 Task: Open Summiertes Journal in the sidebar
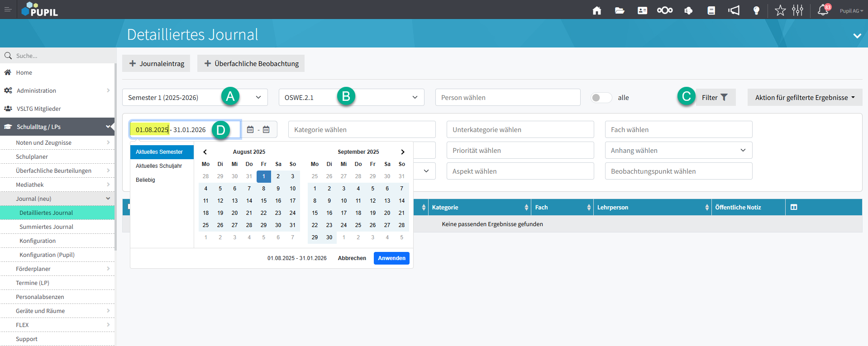point(57,227)
